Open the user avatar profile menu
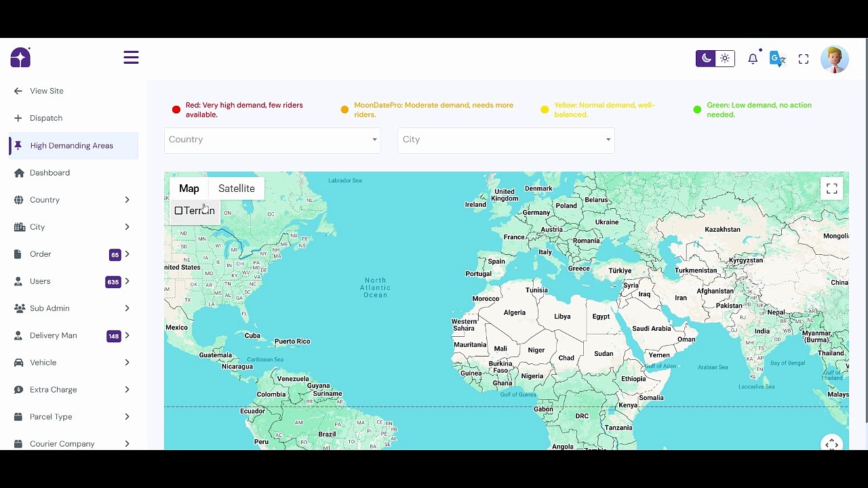This screenshot has height=488, width=868. pos(835,59)
